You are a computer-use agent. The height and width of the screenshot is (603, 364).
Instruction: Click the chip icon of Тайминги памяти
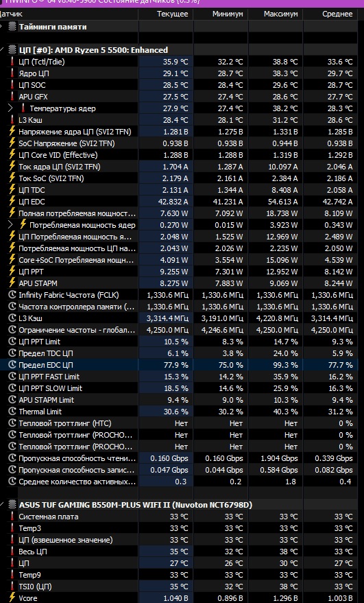(13, 27)
